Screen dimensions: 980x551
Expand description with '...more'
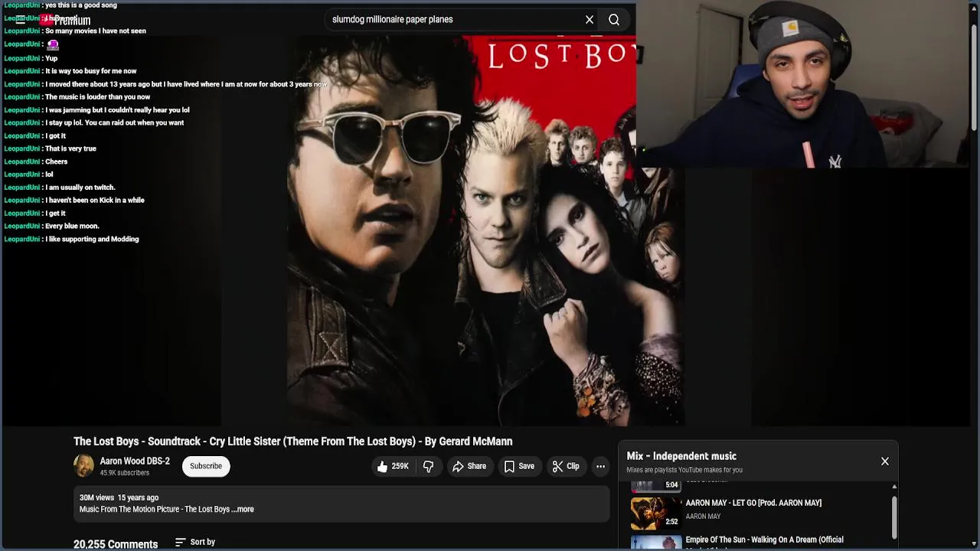tap(243, 509)
